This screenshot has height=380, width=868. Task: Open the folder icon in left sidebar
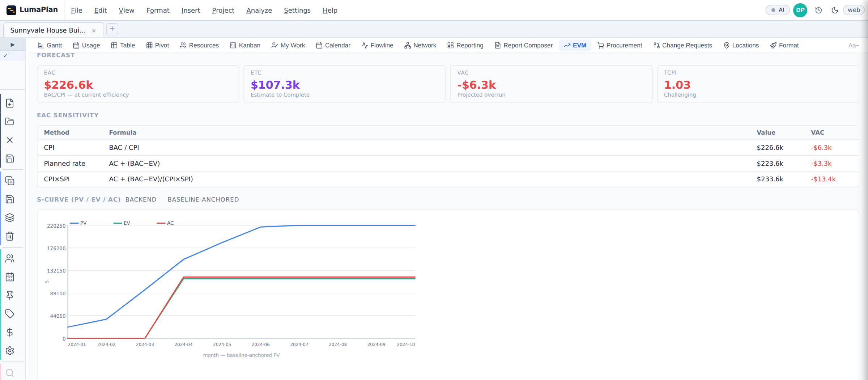tap(10, 122)
